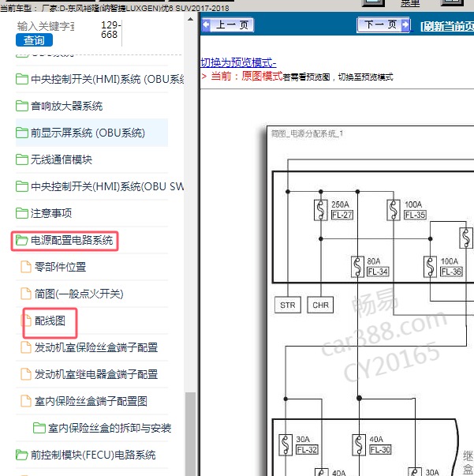Click folder icon beside 前显示屏系统 (OBU系统)

[22, 133]
